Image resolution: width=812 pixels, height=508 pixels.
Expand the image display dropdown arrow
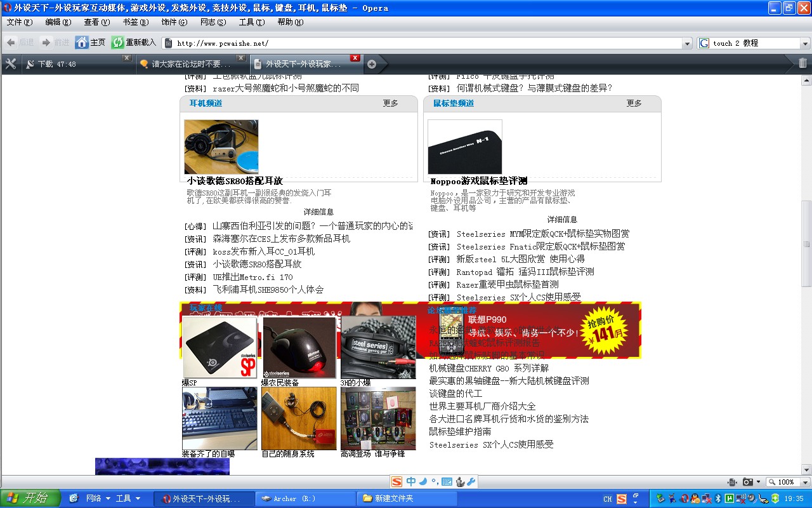pyautogui.click(x=758, y=482)
